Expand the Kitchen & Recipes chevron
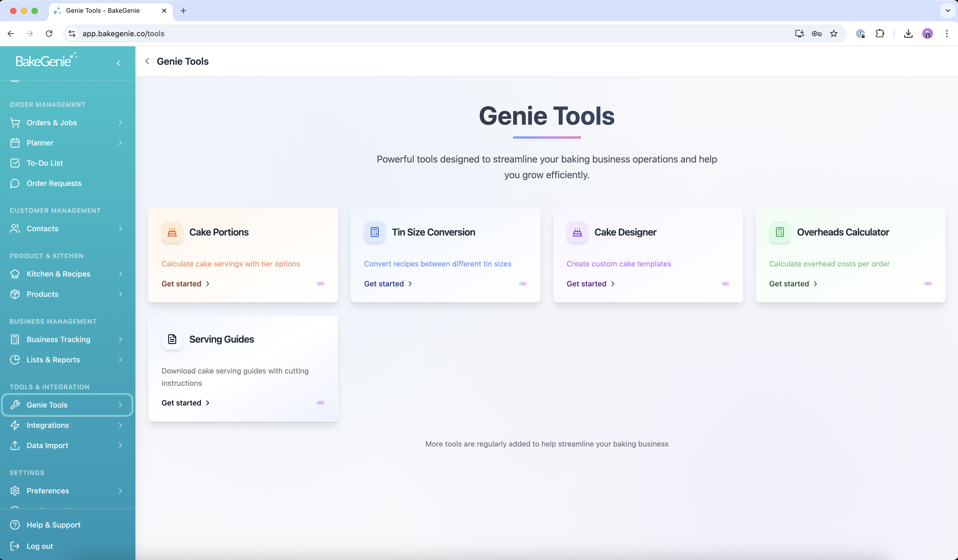The image size is (958, 560). (x=120, y=274)
